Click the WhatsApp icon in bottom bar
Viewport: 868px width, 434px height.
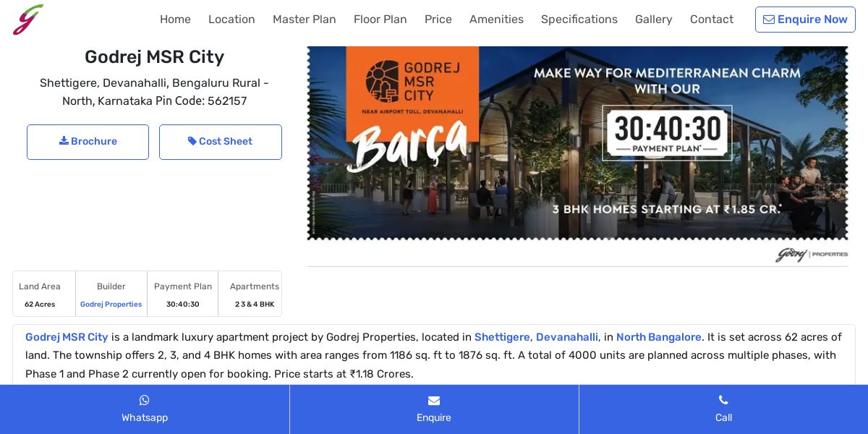coord(145,400)
